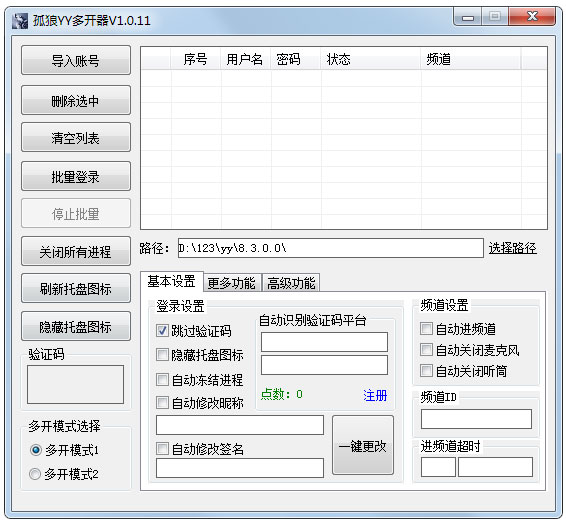This screenshot has height=524, width=566.
Task: Click the signature input under 自动修改签名
Action: (240, 468)
